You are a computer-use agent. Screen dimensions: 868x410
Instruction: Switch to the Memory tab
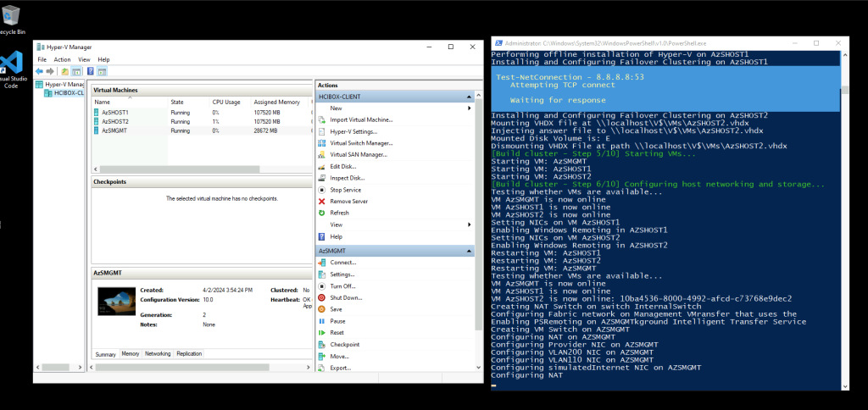(x=130, y=353)
